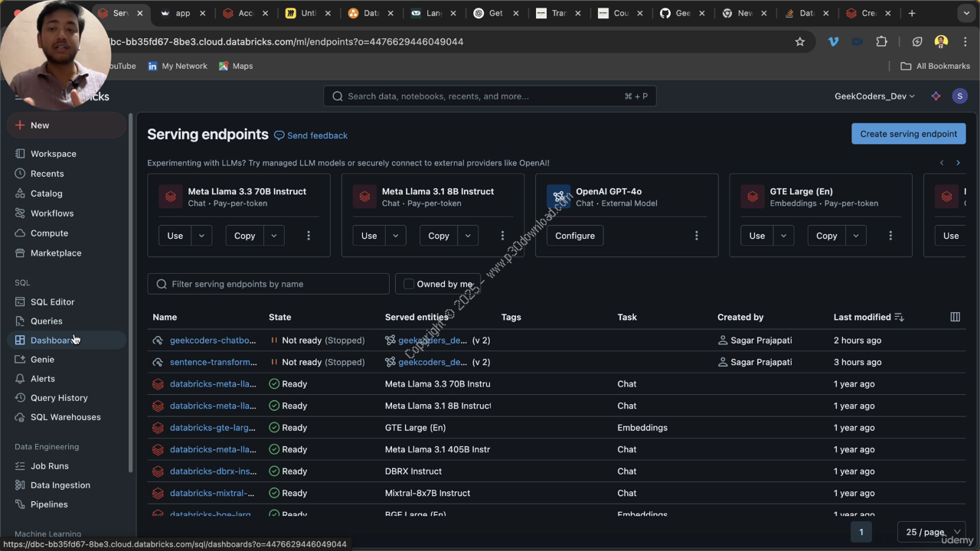Open the sentence-transform... endpoint link

click(x=214, y=362)
